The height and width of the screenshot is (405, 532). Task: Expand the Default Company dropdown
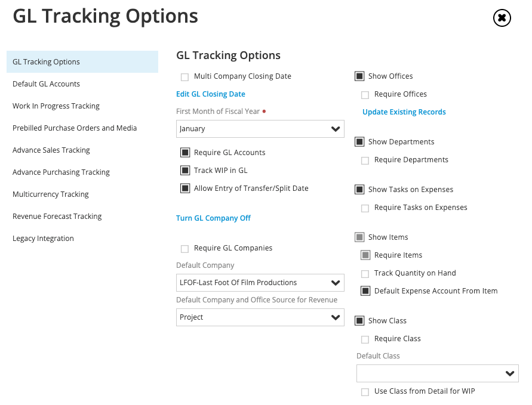260,283
